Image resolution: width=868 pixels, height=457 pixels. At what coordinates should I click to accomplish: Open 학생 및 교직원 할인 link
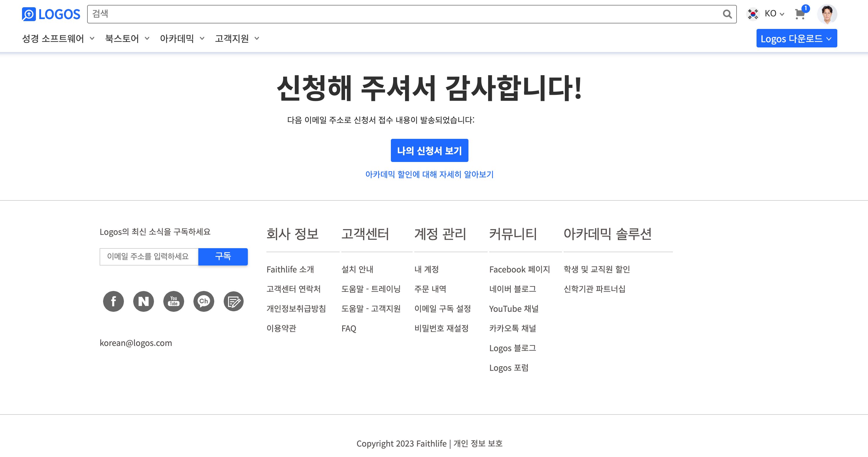click(597, 269)
